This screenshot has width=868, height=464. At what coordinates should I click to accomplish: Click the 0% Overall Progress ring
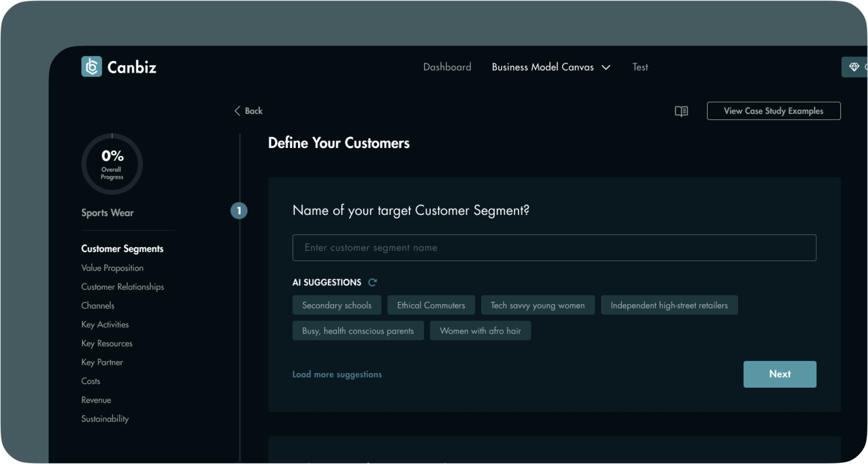tap(112, 164)
